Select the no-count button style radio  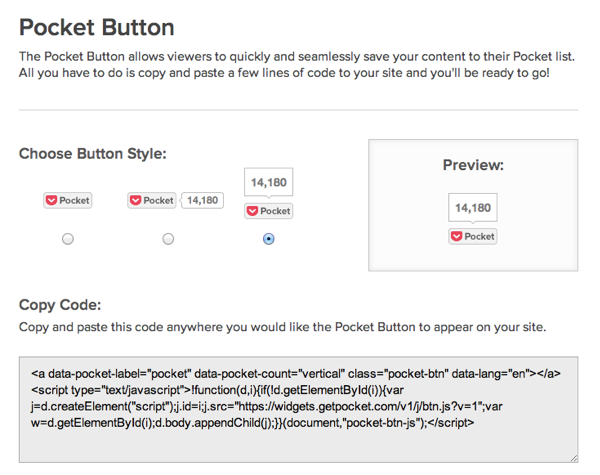point(68,239)
